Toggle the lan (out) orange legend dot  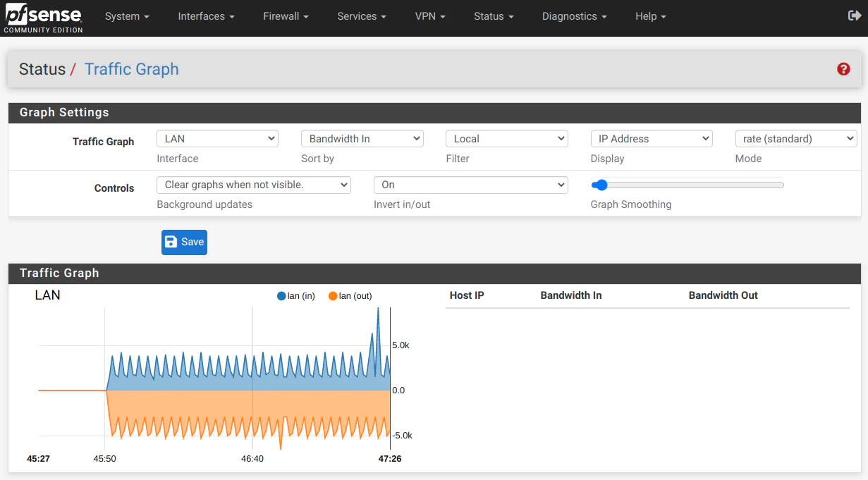[333, 296]
